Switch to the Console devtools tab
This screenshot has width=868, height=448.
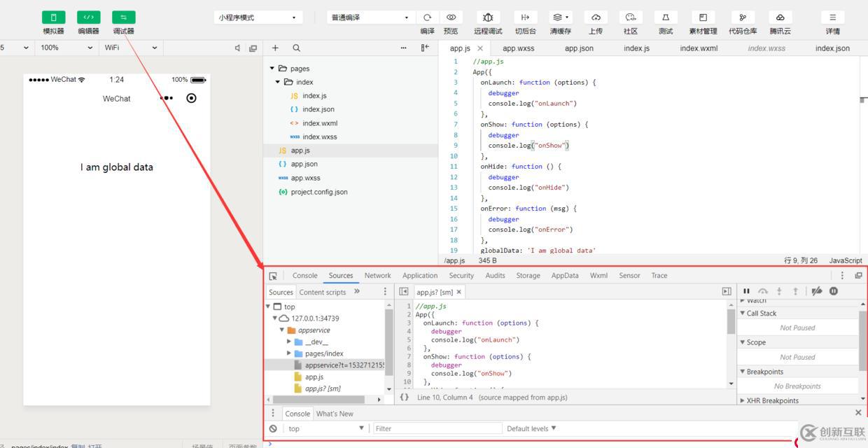pyautogui.click(x=304, y=276)
